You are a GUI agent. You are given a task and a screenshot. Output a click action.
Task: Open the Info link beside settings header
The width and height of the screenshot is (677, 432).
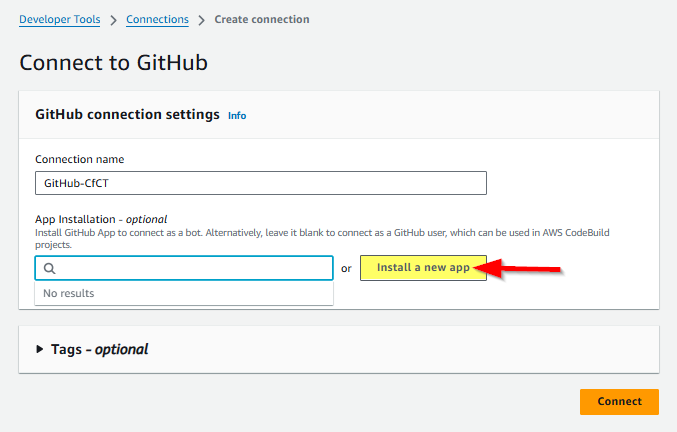(237, 116)
